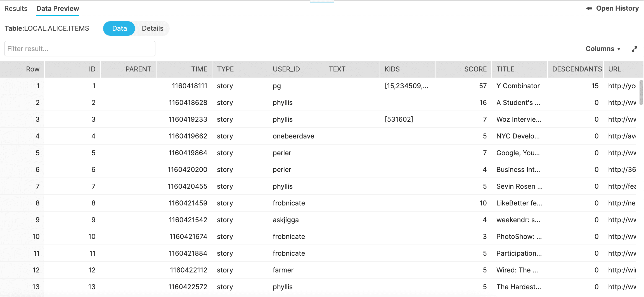This screenshot has width=644, height=297.
Task: Select the onebeerdave user cell
Action: coord(293,136)
